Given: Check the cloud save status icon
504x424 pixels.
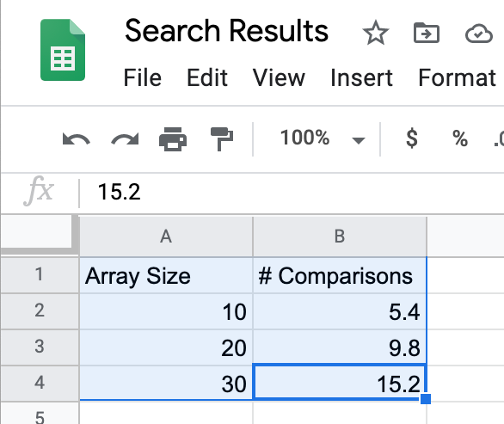Looking at the screenshot, I should 478,33.
